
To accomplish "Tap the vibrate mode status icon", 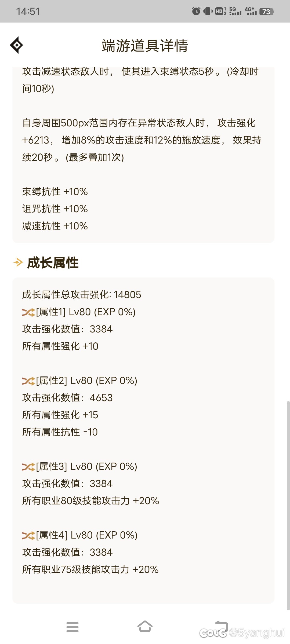I will click(x=208, y=11).
